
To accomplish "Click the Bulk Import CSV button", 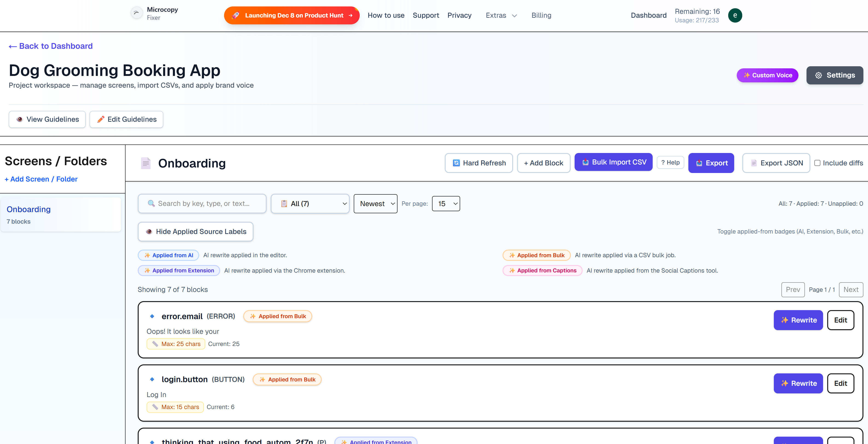I will pyautogui.click(x=613, y=162).
